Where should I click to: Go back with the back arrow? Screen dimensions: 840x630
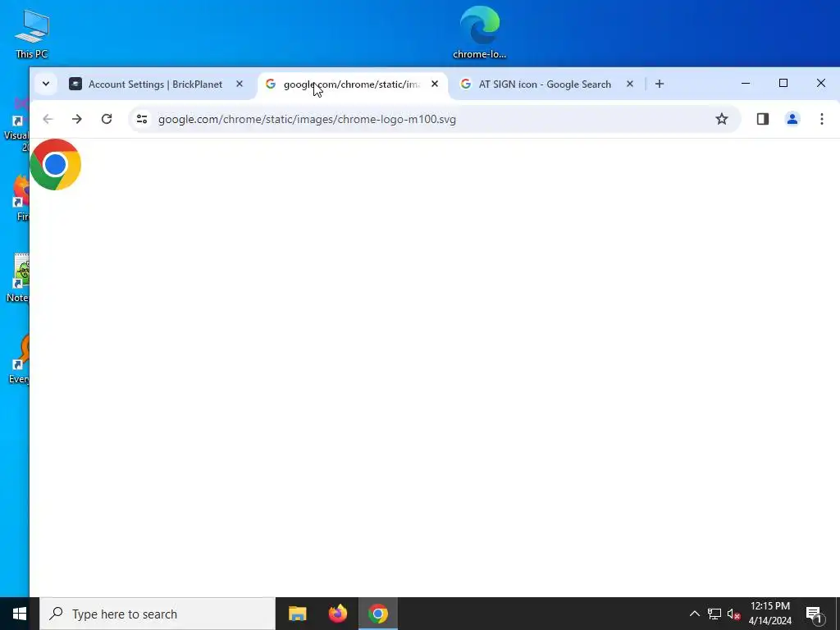[48, 119]
